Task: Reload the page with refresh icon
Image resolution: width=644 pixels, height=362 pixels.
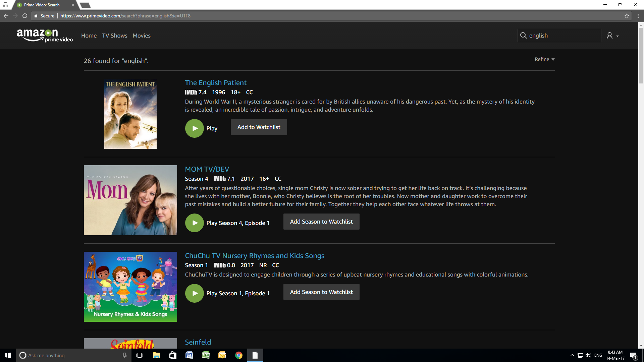Action: (25, 16)
